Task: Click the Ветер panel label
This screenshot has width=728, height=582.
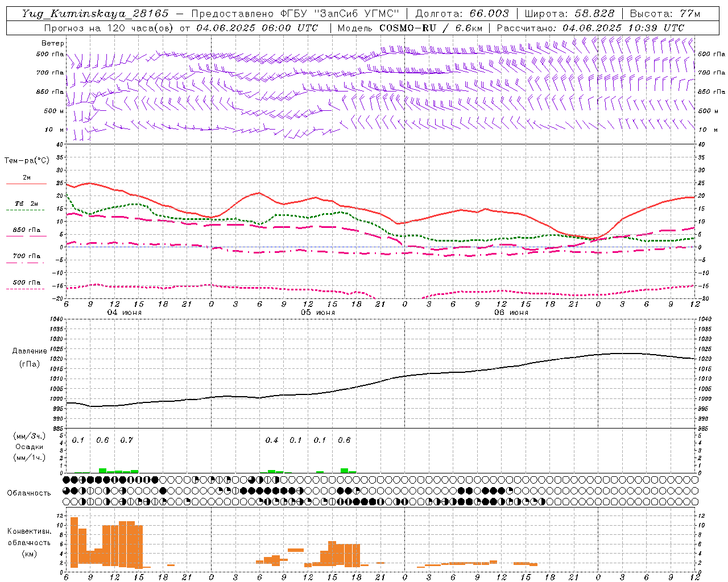Action: 53,43
